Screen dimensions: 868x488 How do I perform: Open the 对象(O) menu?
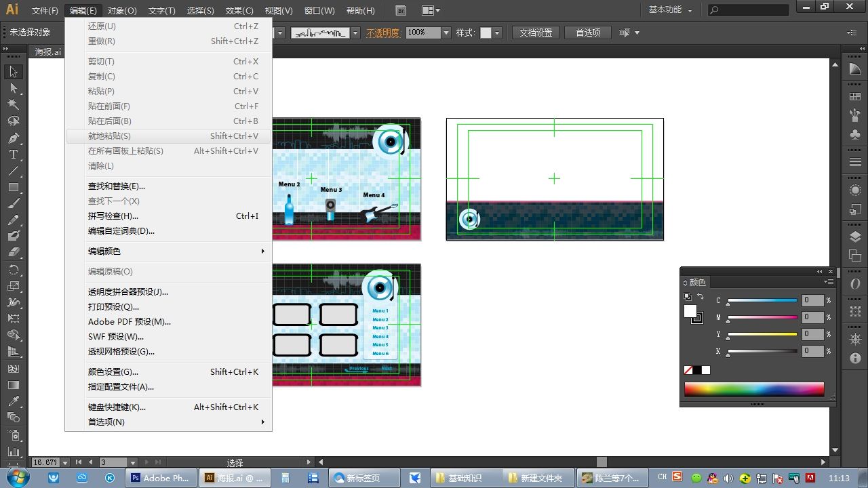122,11
